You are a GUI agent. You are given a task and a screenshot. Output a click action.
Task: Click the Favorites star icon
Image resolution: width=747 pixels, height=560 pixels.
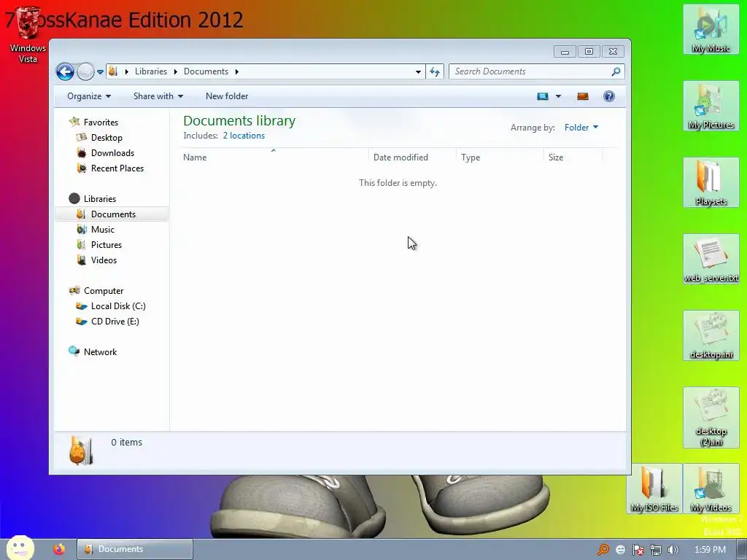point(74,122)
